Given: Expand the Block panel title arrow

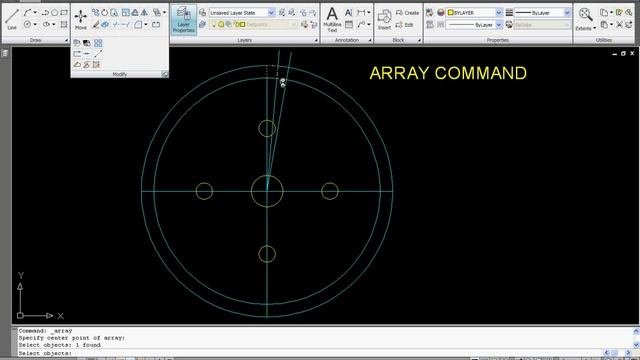Looking at the screenshot, I should point(419,40).
